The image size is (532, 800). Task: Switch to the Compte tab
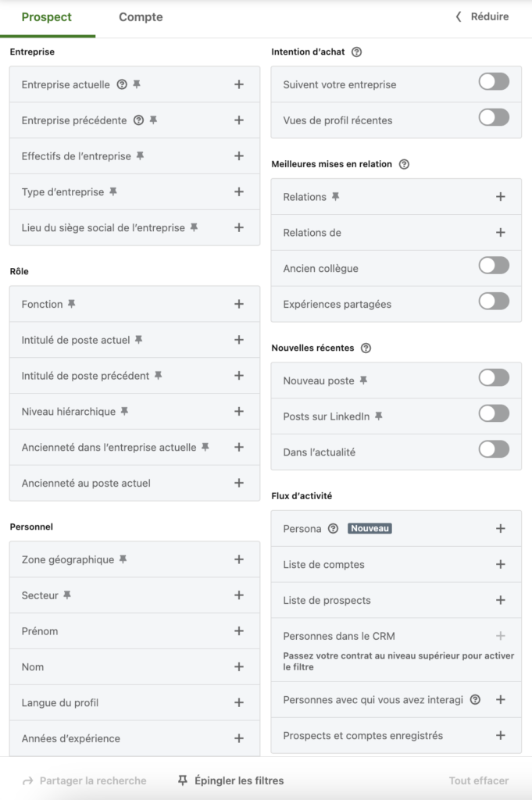tap(140, 16)
